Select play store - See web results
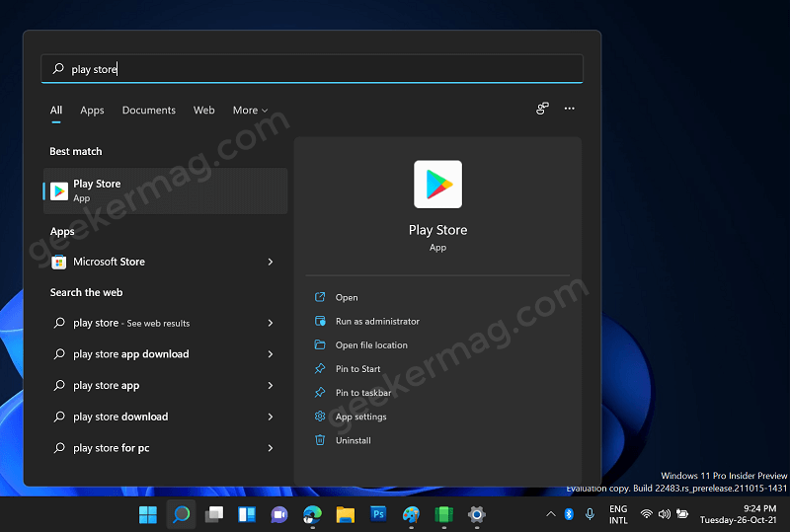This screenshot has height=532, width=790. pyautogui.click(x=165, y=323)
